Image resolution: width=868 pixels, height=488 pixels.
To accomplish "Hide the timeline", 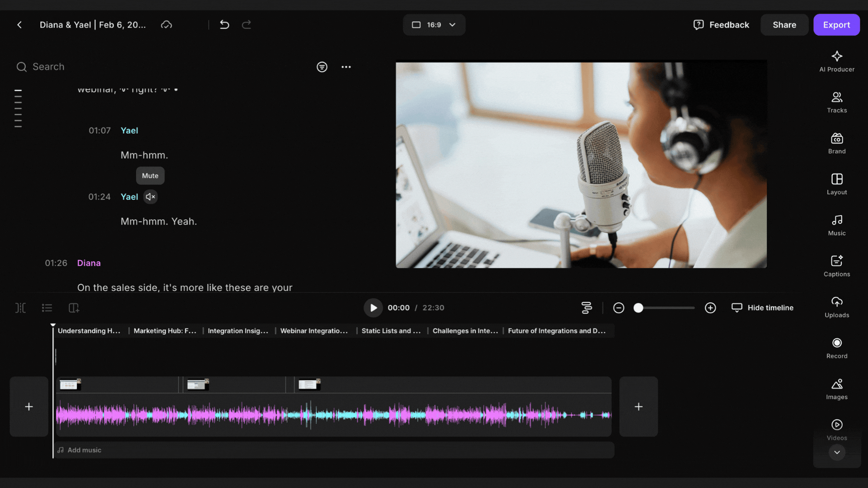I will click(x=762, y=308).
